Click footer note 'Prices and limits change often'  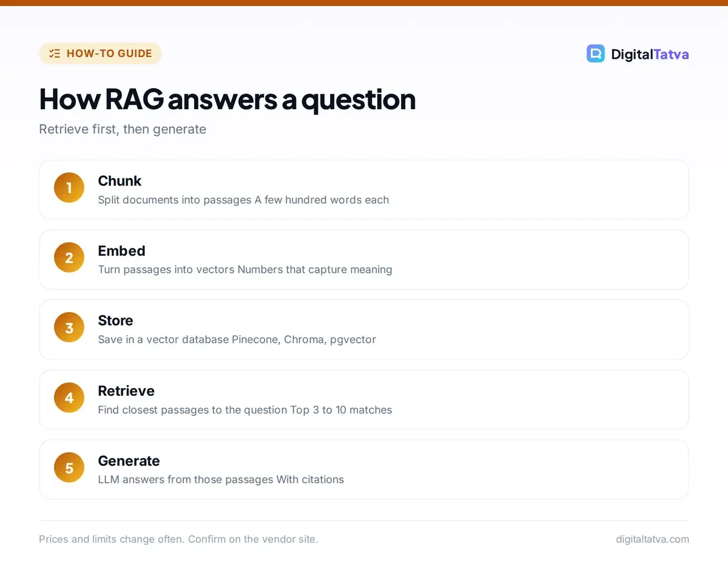(x=112, y=539)
